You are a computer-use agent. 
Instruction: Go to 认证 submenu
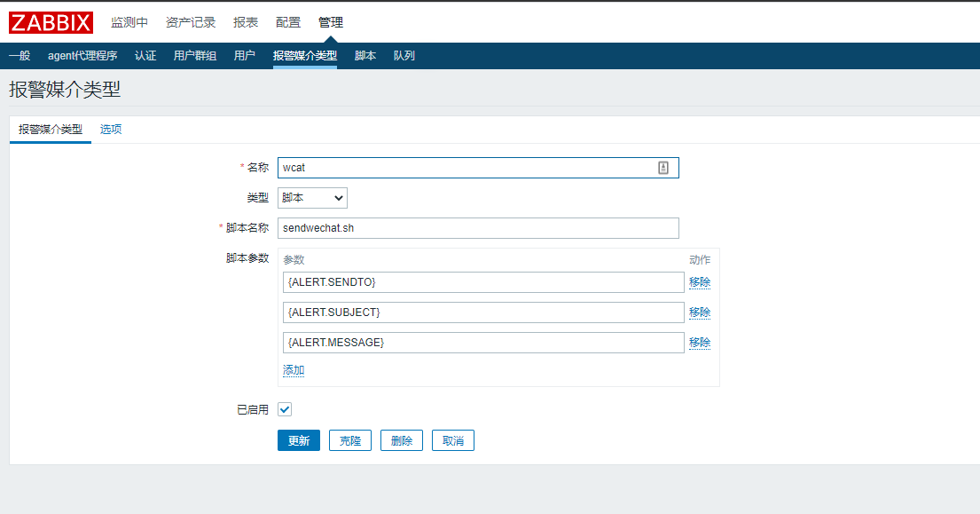pos(145,56)
